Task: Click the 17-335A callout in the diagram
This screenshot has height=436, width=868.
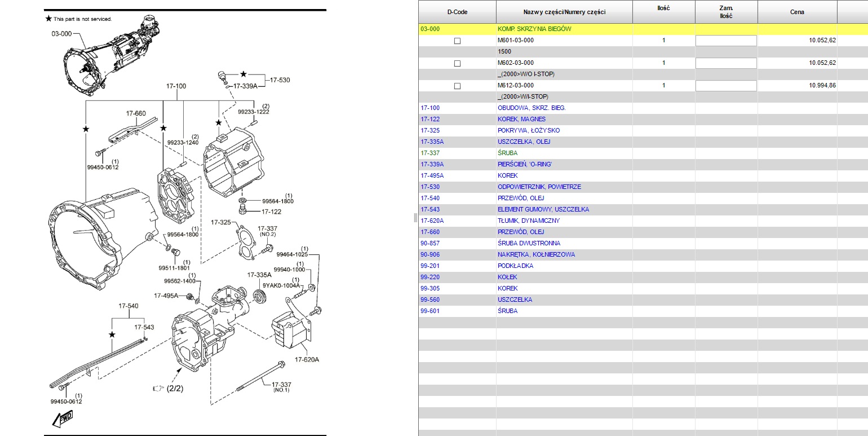Action: [x=259, y=275]
